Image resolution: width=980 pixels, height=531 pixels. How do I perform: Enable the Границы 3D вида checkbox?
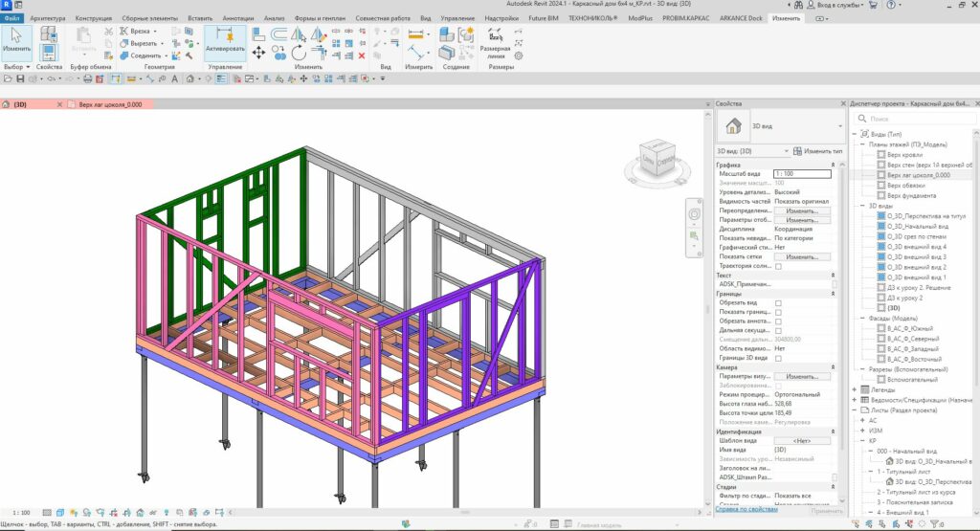point(778,358)
